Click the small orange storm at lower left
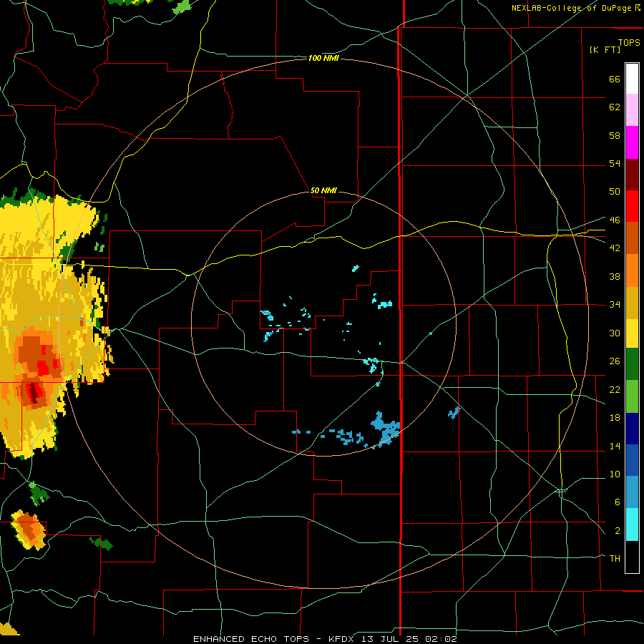 pos(29,530)
